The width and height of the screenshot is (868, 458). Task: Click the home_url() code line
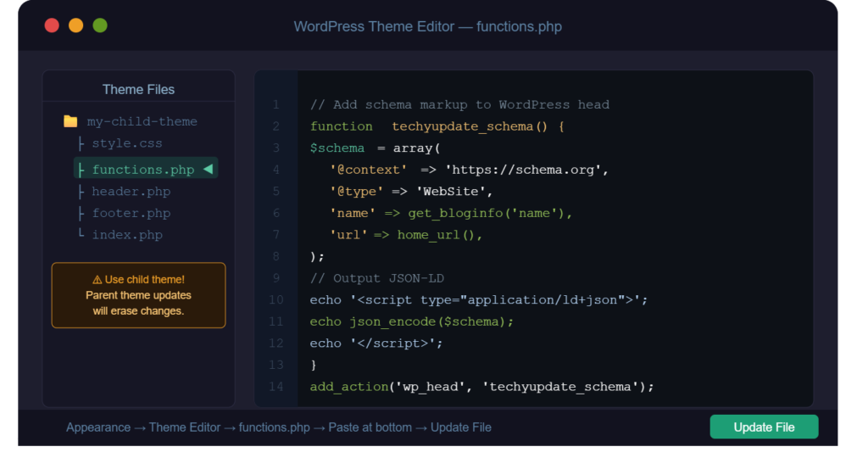[x=406, y=235]
